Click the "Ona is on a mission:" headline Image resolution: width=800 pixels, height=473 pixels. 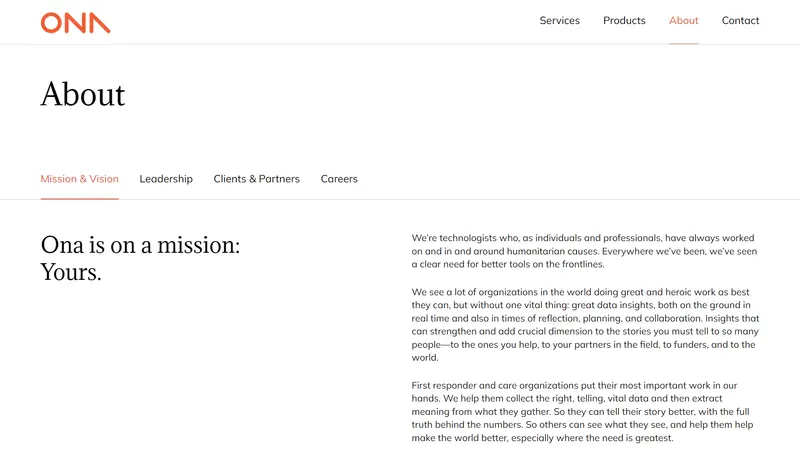(x=140, y=245)
